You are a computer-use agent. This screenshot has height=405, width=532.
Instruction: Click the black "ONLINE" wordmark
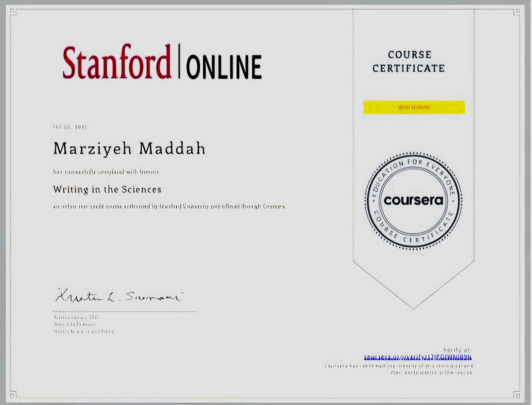224,67
